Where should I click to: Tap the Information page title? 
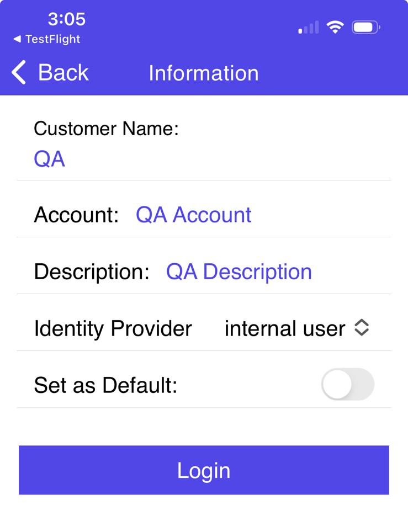pos(203,73)
